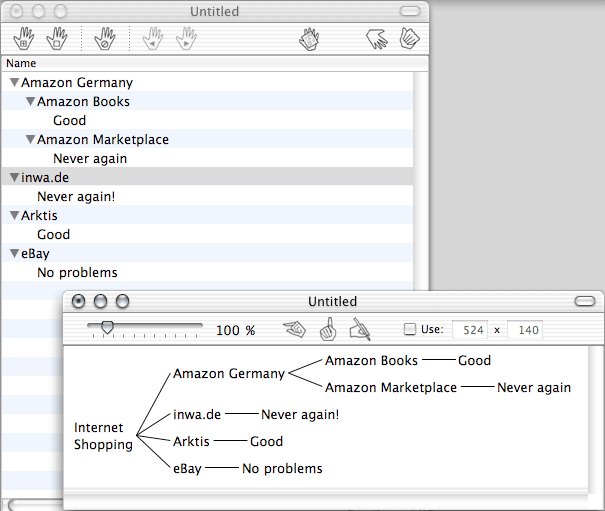Viewport: 605px width, 511px height.
Task: Click the Name column header
Action: [x=215, y=63]
